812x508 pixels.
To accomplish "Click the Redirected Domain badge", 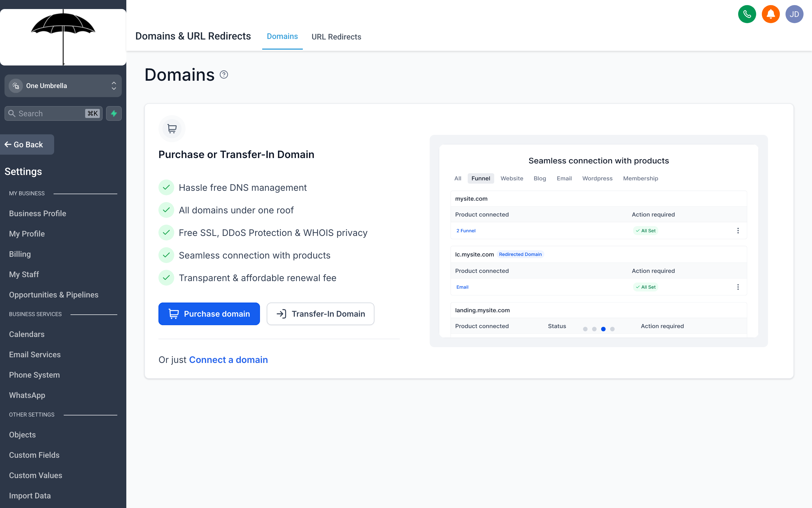I will [x=520, y=254].
